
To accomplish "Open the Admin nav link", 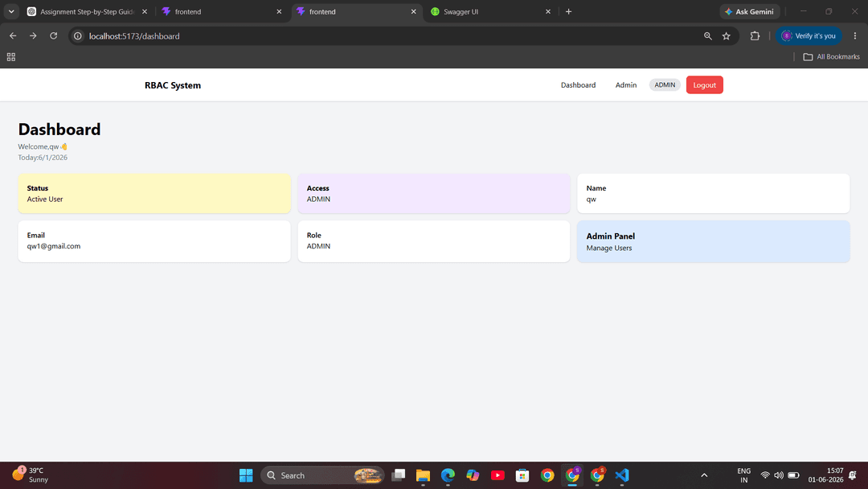I will tap(625, 84).
